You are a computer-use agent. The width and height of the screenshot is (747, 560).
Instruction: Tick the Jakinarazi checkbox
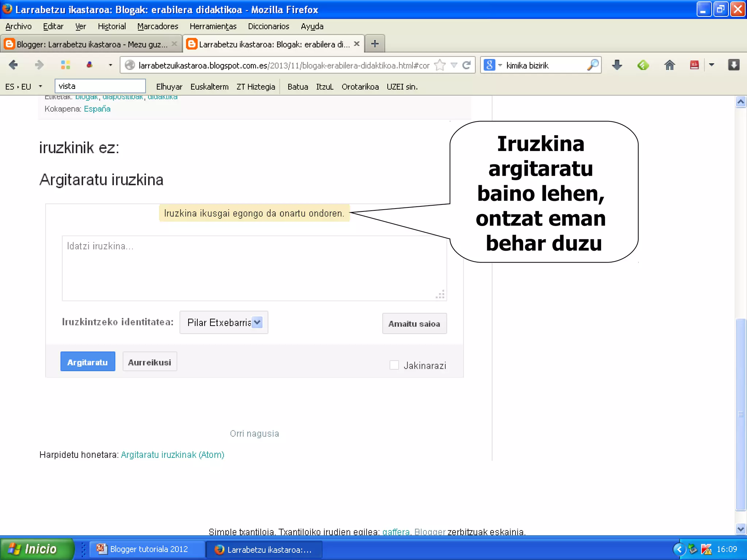[394, 365]
